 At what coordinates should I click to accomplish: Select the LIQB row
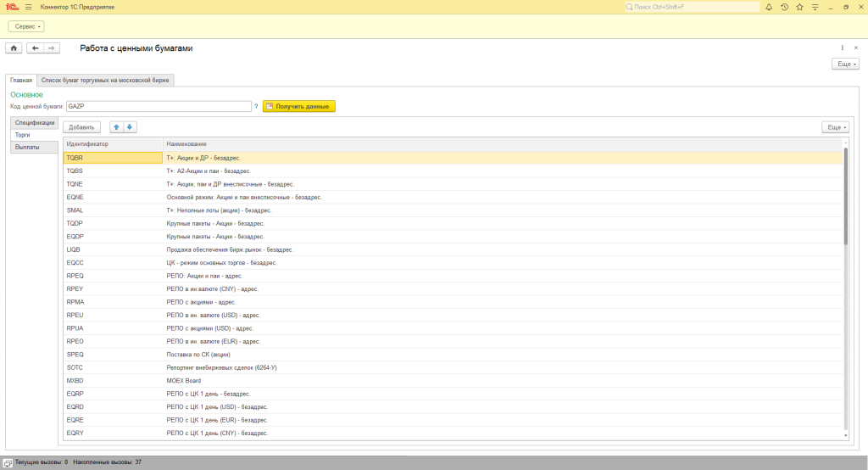pyautogui.click(x=453, y=249)
